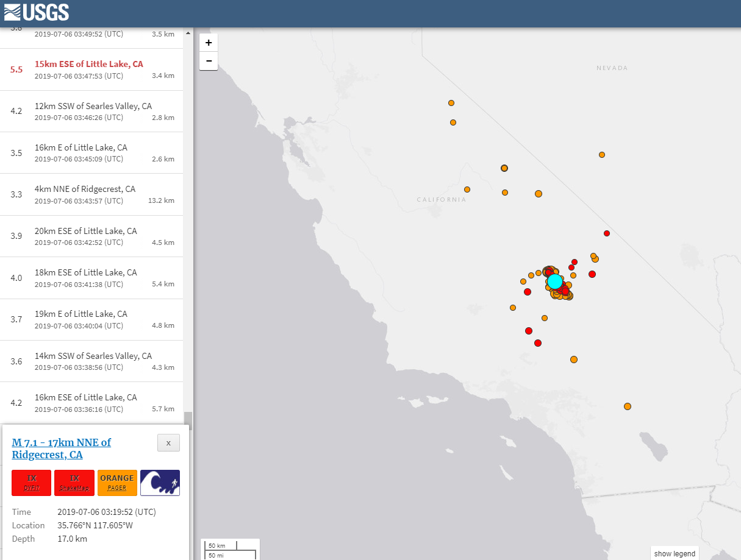The width and height of the screenshot is (741, 560).
Task: Click the earthquake list scrollbar thumb
Action: pos(188,419)
